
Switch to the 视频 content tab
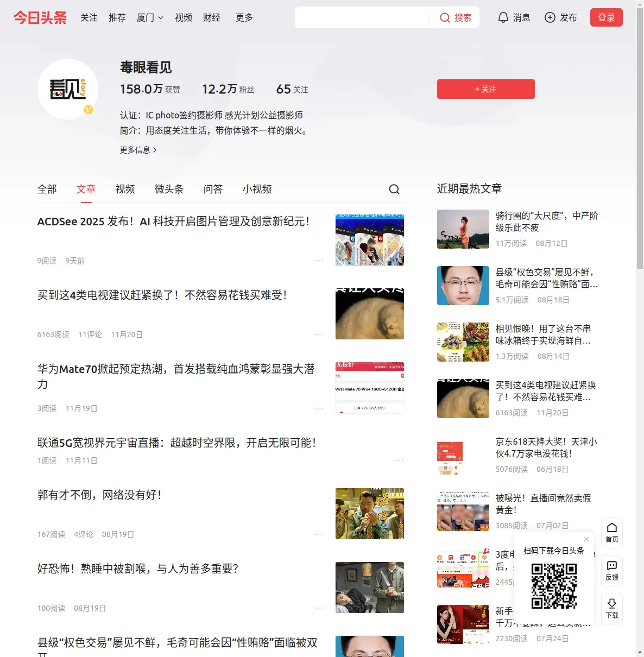pos(125,189)
